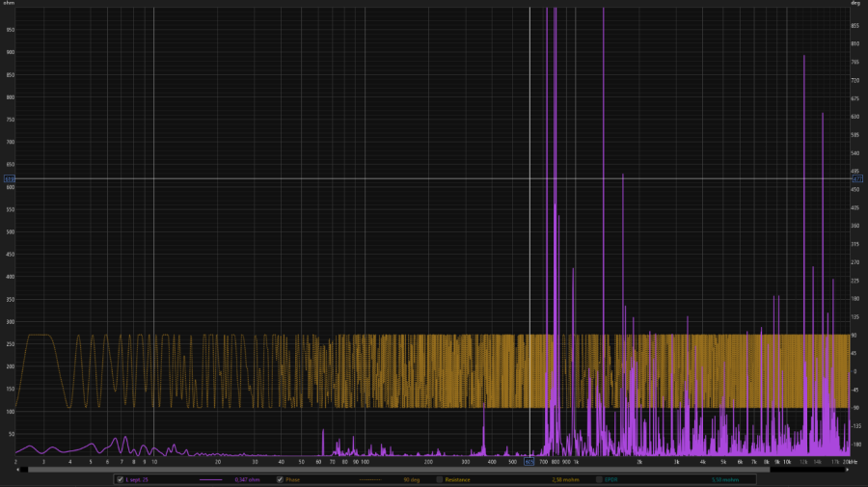Click the ohm unit label above the left axis
Screen dimensions: 868x487
tap(9, 3)
